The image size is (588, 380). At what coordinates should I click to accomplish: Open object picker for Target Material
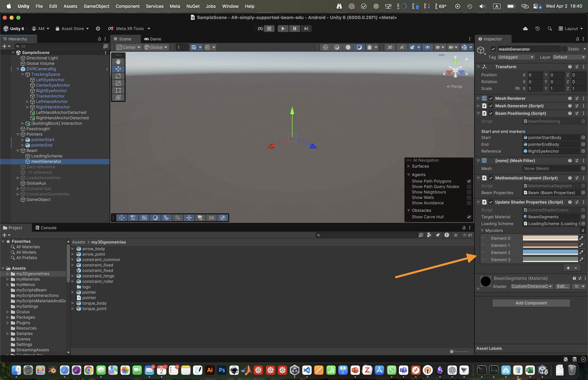click(583, 217)
